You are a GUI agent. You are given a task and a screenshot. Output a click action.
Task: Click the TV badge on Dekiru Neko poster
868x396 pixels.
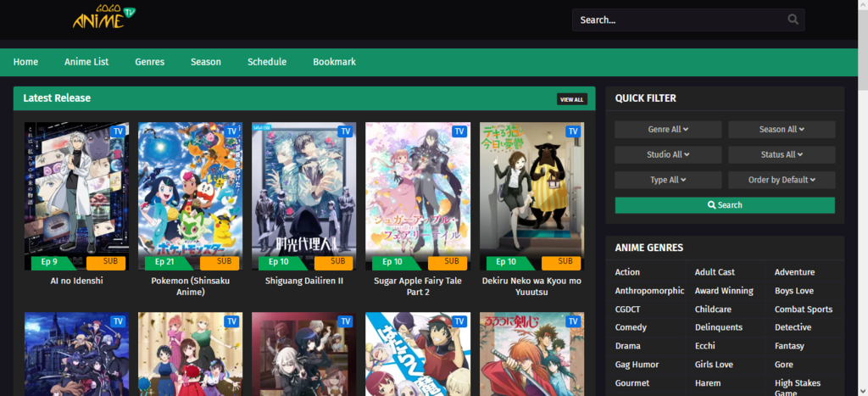pos(573,131)
